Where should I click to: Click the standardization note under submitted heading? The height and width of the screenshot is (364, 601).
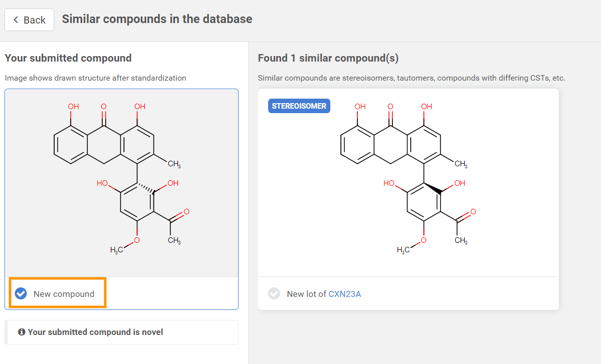95,78
